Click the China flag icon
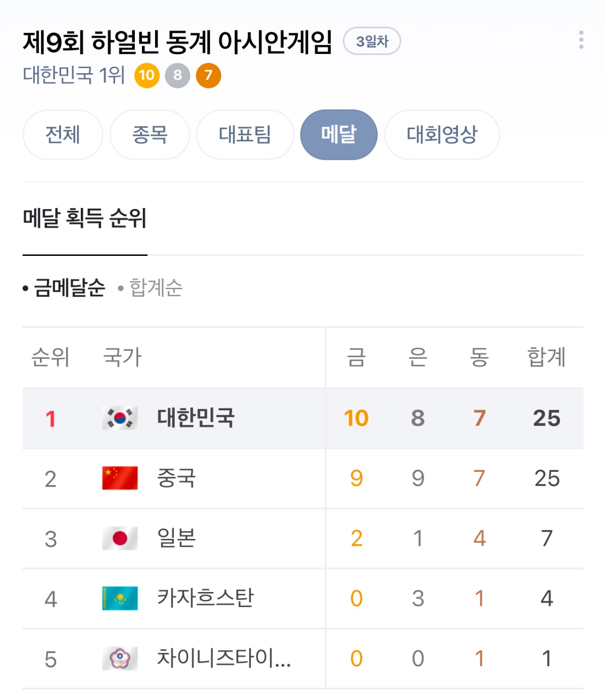 [120, 478]
